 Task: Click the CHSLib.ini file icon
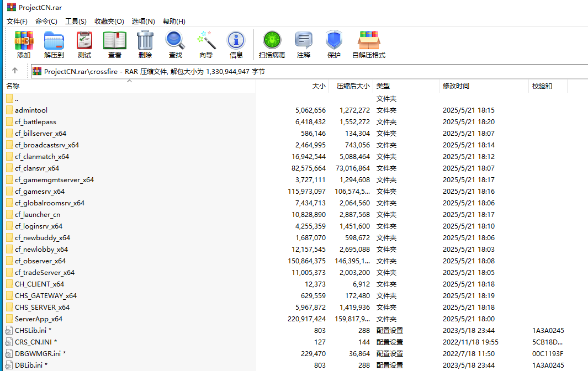tap(9, 331)
